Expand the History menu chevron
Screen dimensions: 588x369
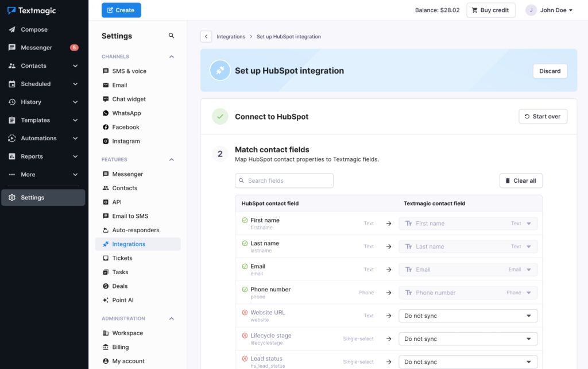point(75,102)
